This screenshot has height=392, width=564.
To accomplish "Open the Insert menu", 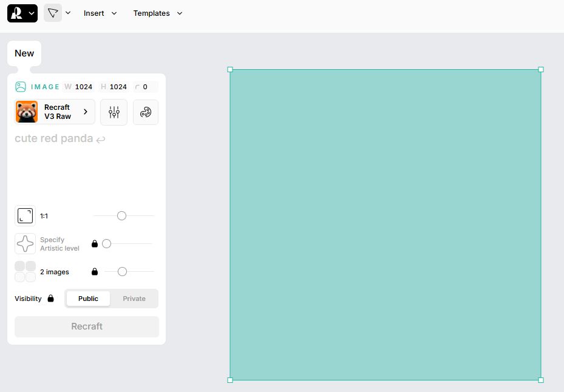I will click(x=100, y=13).
